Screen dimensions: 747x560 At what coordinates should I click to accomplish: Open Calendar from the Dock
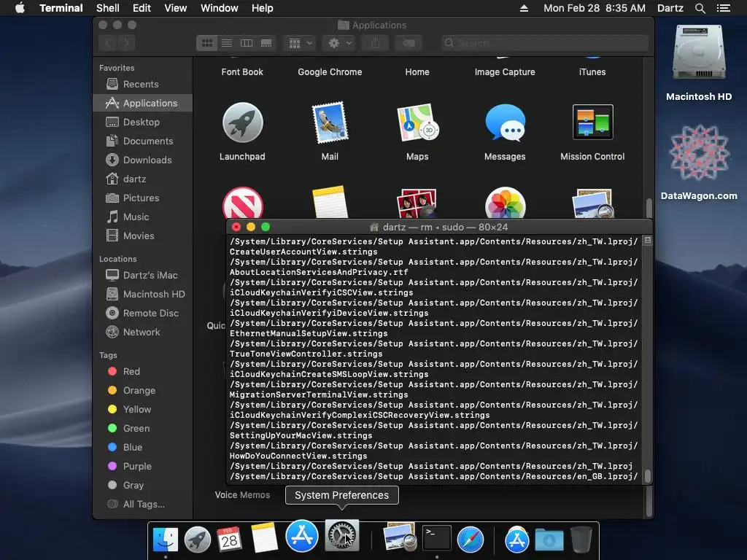pyautogui.click(x=229, y=540)
